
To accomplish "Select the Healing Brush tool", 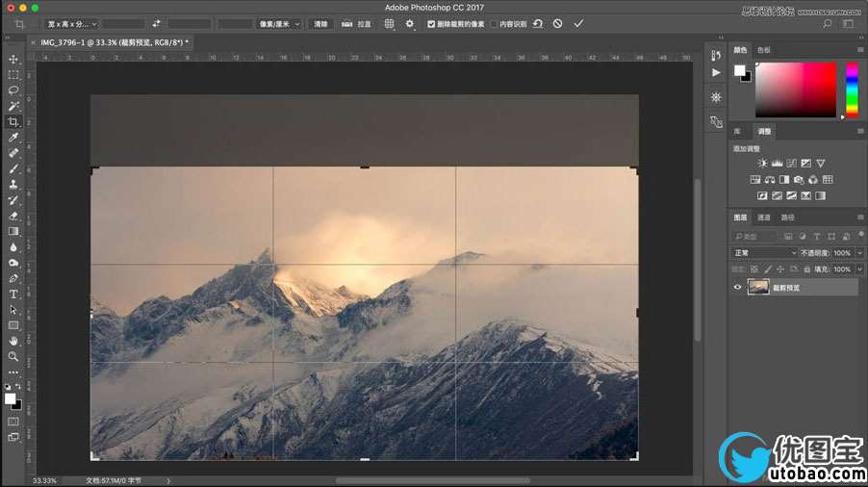I will (x=13, y=153).
